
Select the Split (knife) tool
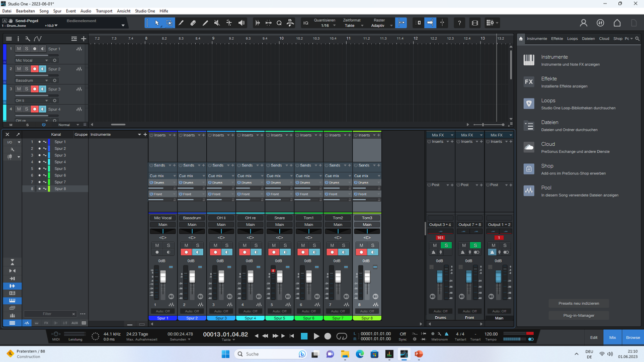(181, 23)
